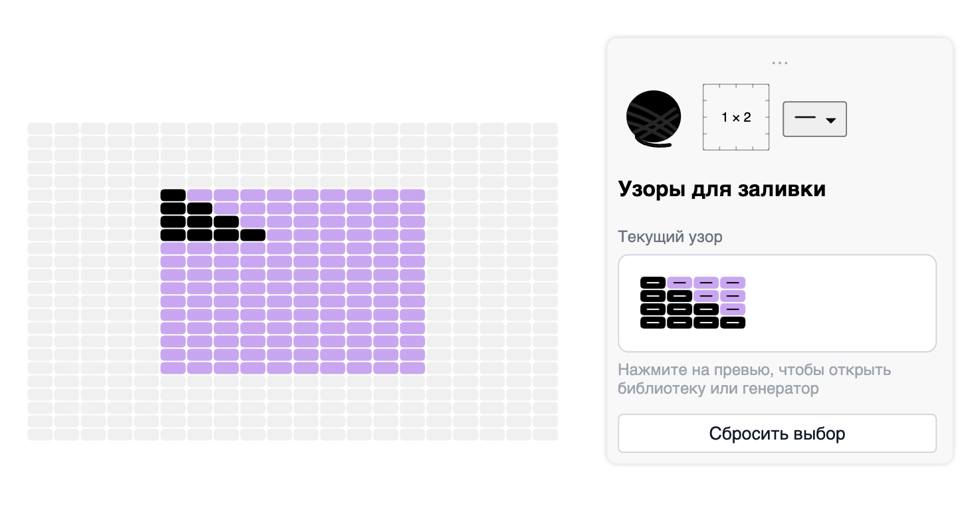Toggle a black stitch in the canvas motif
This screenshot has width=980, height=532.
point(173,194)
